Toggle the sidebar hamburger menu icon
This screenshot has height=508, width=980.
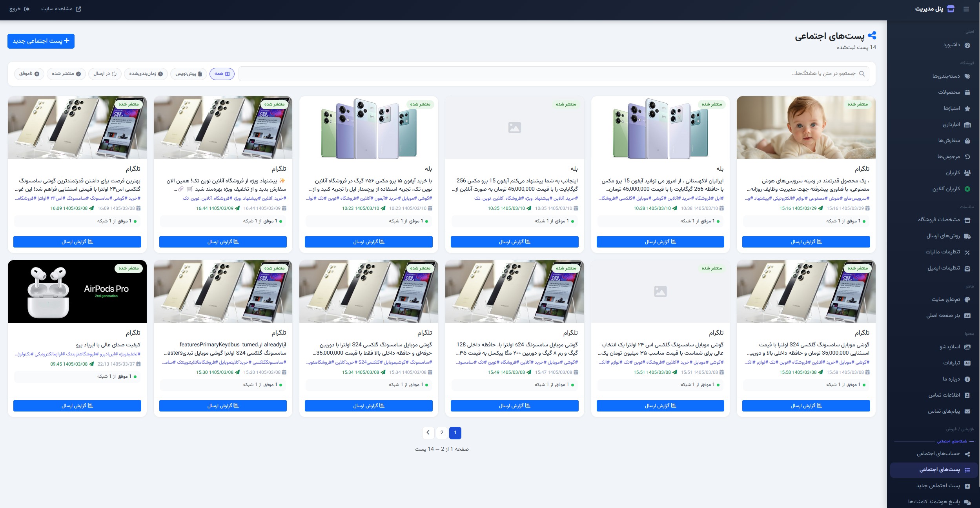tap(966, 9)
